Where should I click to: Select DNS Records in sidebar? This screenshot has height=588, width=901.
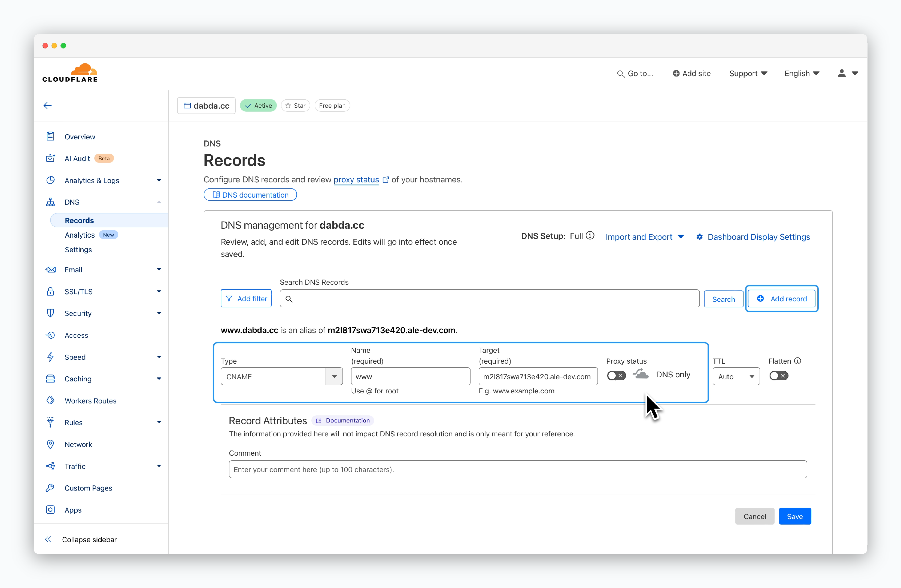[x=109, y=220]
